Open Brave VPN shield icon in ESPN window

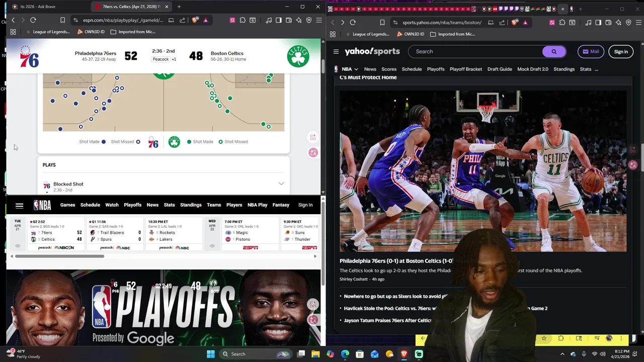[x=309, y=20]
